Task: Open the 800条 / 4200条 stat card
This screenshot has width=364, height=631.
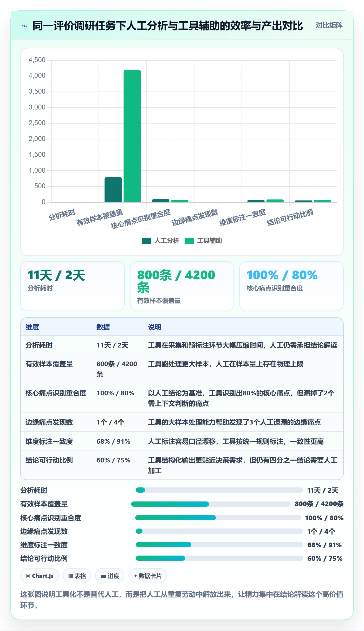Action: [182, 286]
